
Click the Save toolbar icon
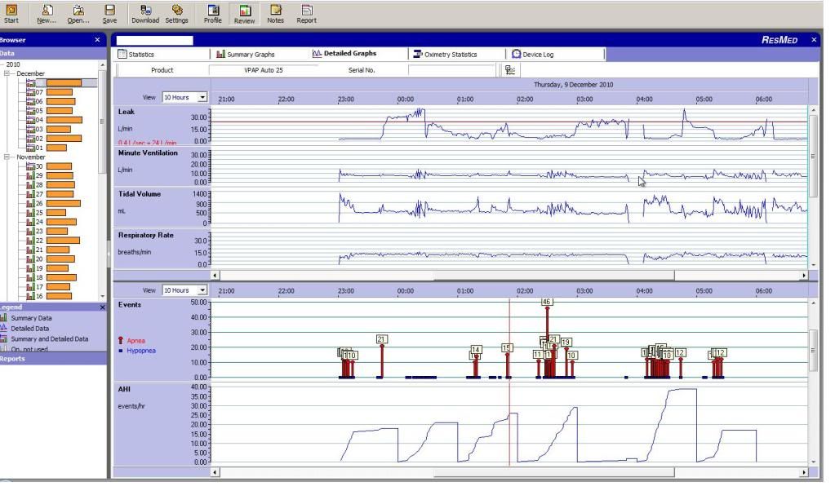click(x=109, y=14)
